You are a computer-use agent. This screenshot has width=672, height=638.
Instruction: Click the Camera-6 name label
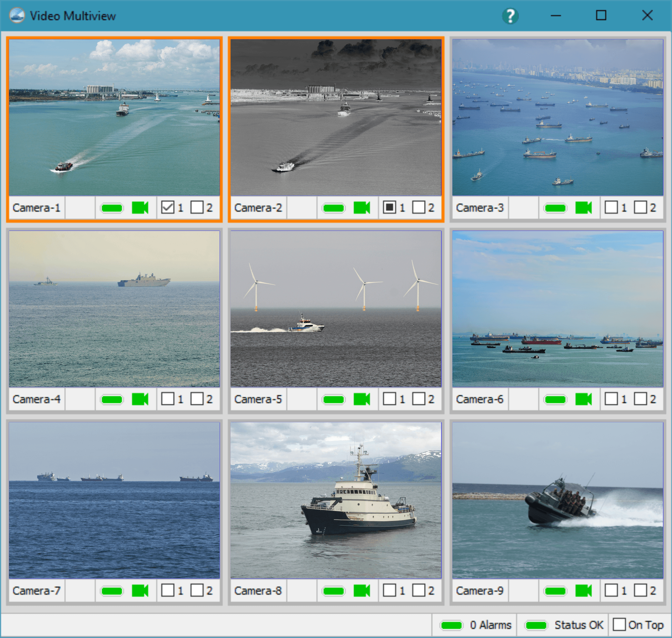[x=479, y=399]
